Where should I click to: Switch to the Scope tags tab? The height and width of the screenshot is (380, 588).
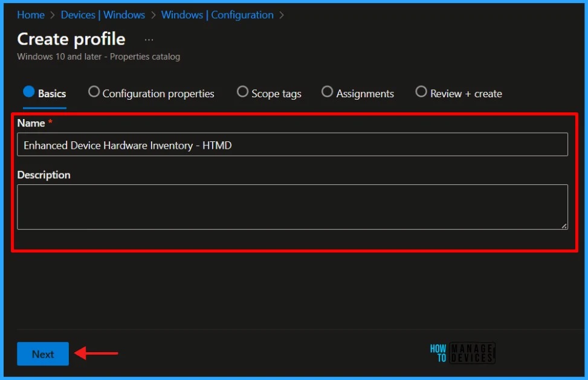pos(269,93)
